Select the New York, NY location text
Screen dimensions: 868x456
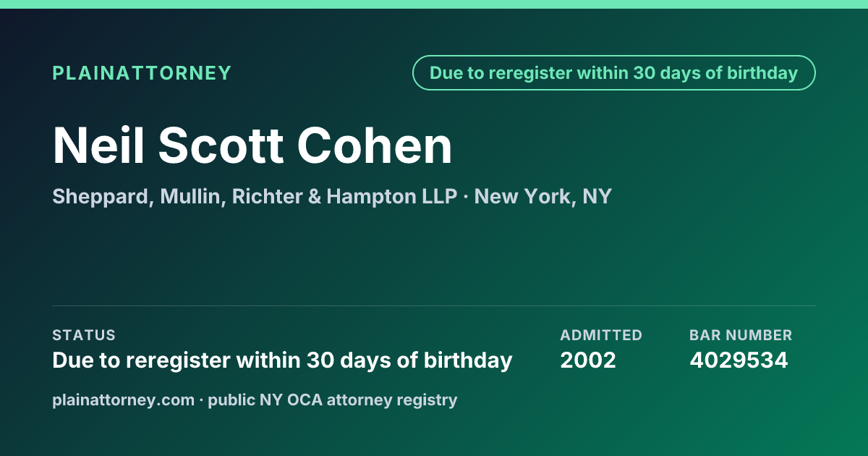[x=543, y=196]
